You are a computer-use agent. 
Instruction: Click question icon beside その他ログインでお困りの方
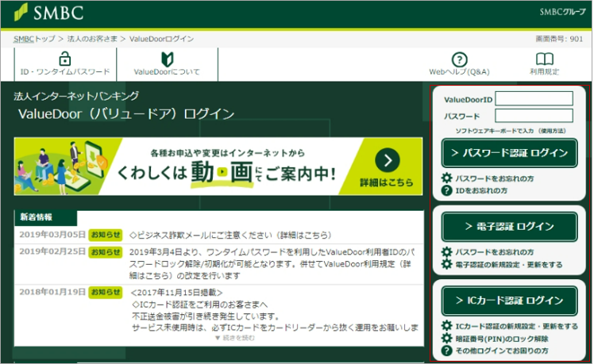point(447,351)
